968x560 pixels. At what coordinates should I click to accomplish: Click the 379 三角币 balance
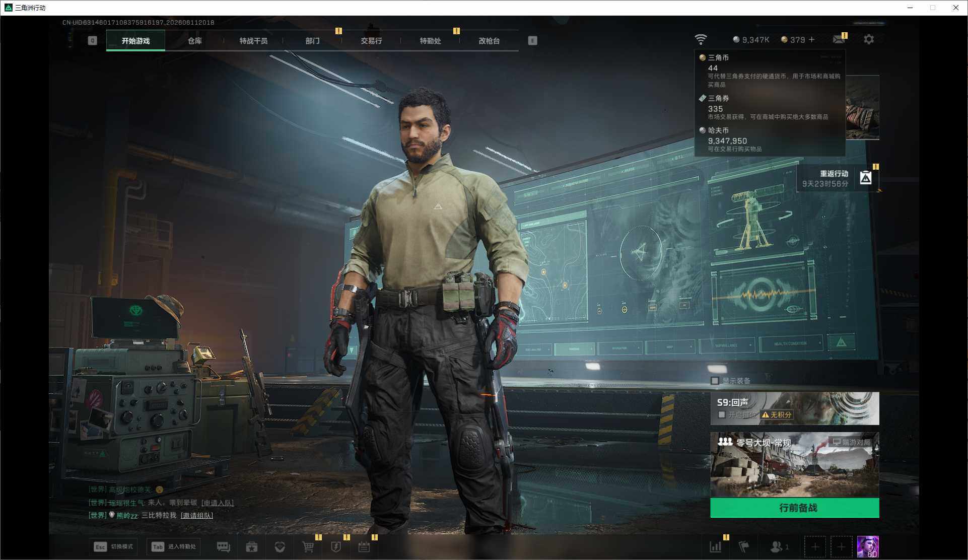coord(793,39)
